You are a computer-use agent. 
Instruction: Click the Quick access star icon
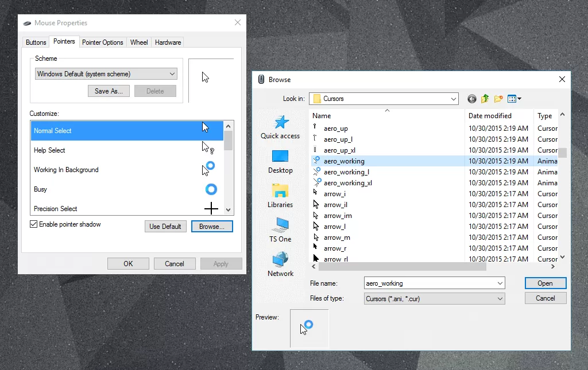pos(280,123)
